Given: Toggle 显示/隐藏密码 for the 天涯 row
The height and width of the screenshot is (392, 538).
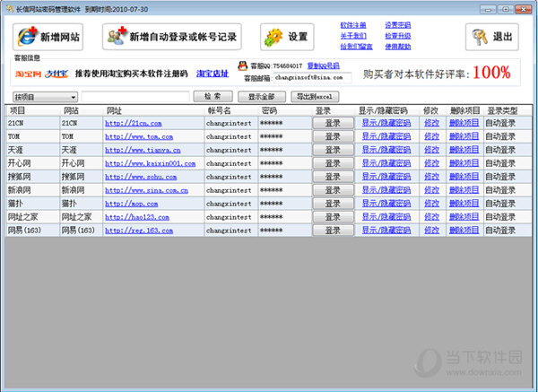Looking at the screenshot, I should [386, 150].
